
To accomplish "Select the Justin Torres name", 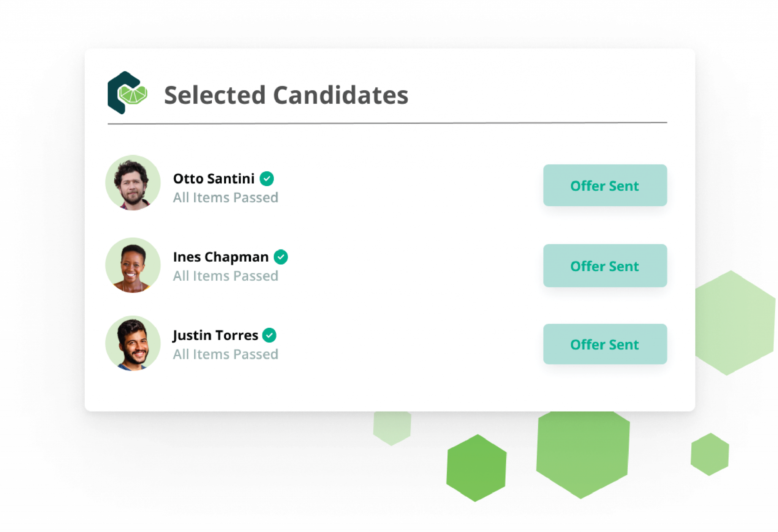I will (x=215, y=335).
